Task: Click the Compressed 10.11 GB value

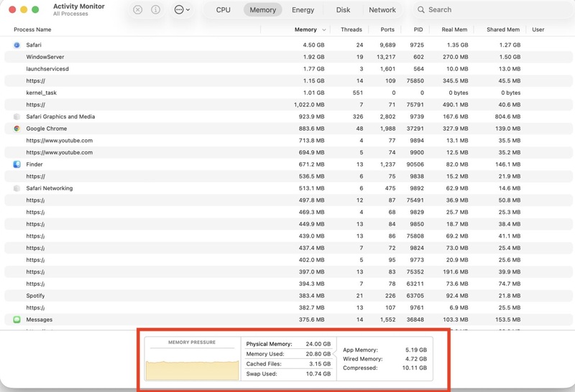Action: [415, 368]
